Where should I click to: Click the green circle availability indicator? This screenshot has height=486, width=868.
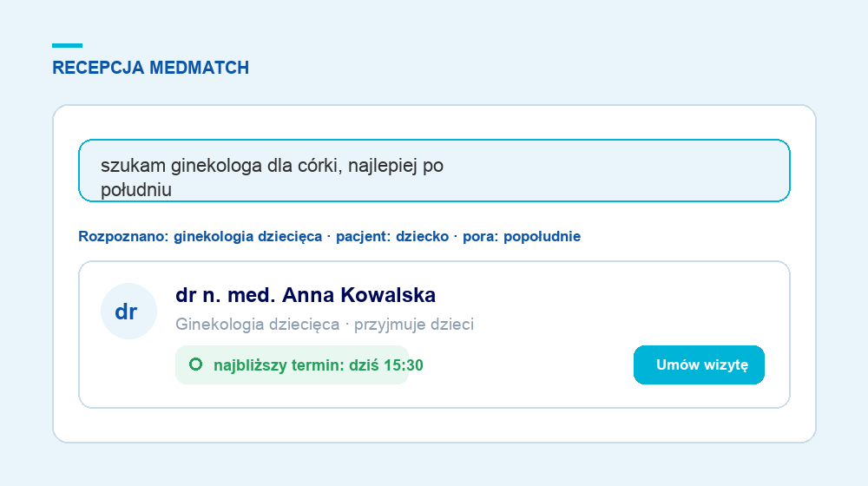coord(195,364)
